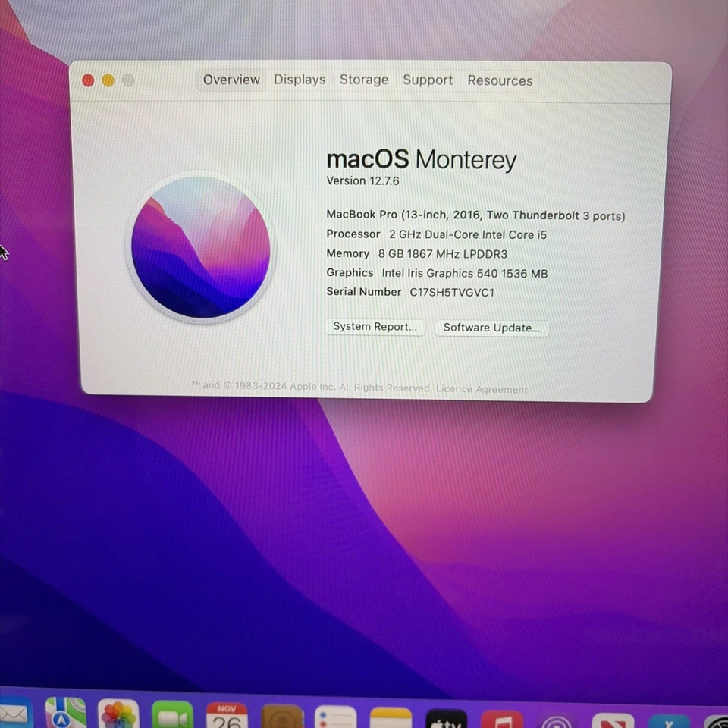
Task: View the Resources tab
Action: point(500,80)
